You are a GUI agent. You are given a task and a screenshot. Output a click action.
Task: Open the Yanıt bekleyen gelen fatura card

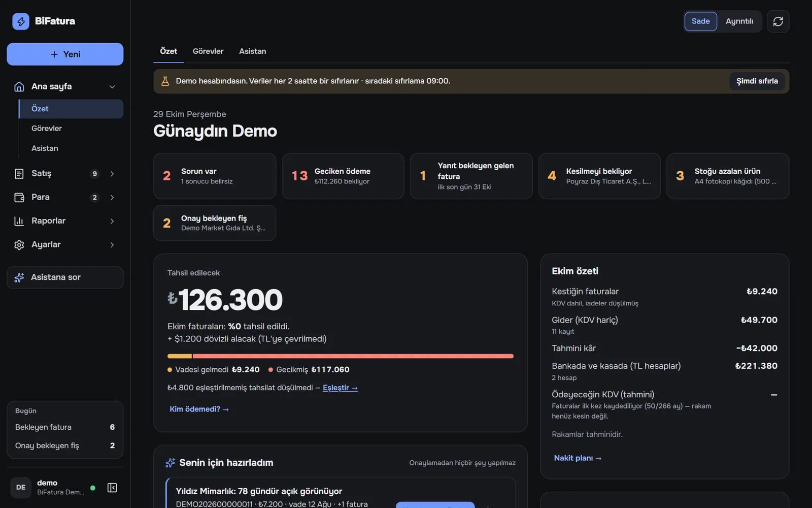click(471, 176)
